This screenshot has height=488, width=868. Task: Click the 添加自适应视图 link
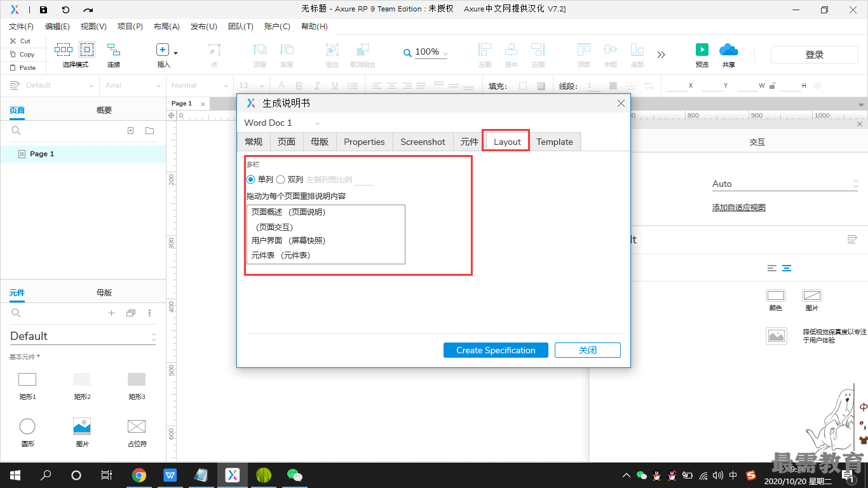coord(738,208)
